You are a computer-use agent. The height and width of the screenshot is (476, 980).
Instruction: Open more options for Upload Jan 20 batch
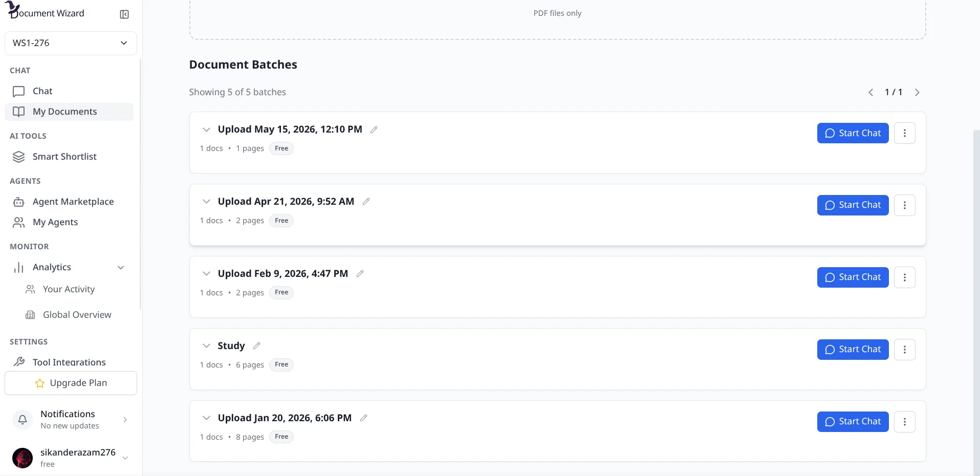905,422
